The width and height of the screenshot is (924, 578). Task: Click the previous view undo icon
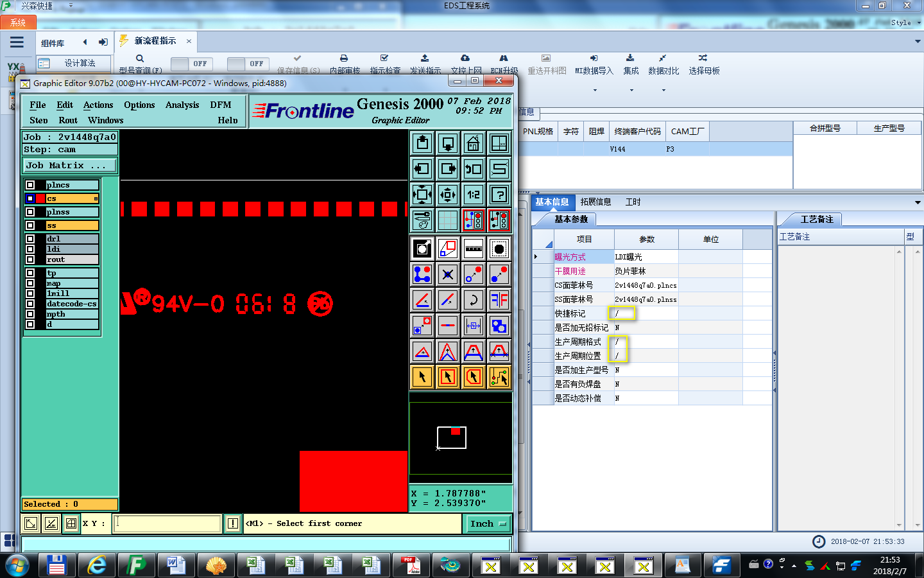474,169
